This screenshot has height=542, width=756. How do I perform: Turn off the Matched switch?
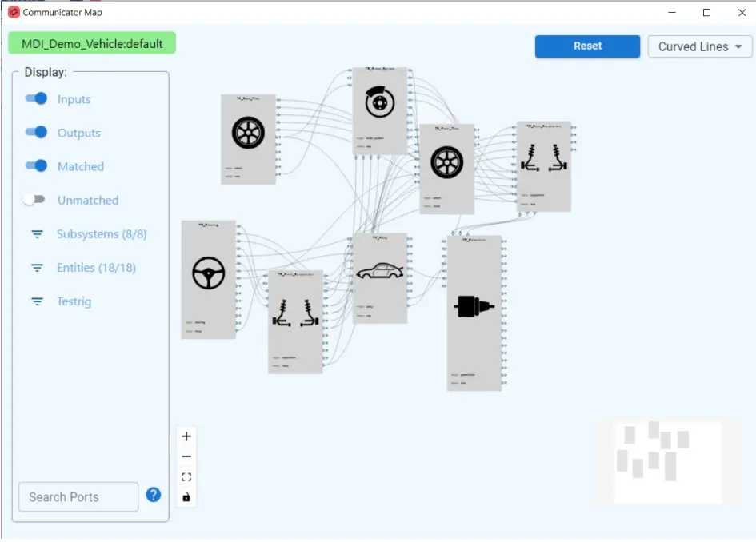click(x=36, y=166)
